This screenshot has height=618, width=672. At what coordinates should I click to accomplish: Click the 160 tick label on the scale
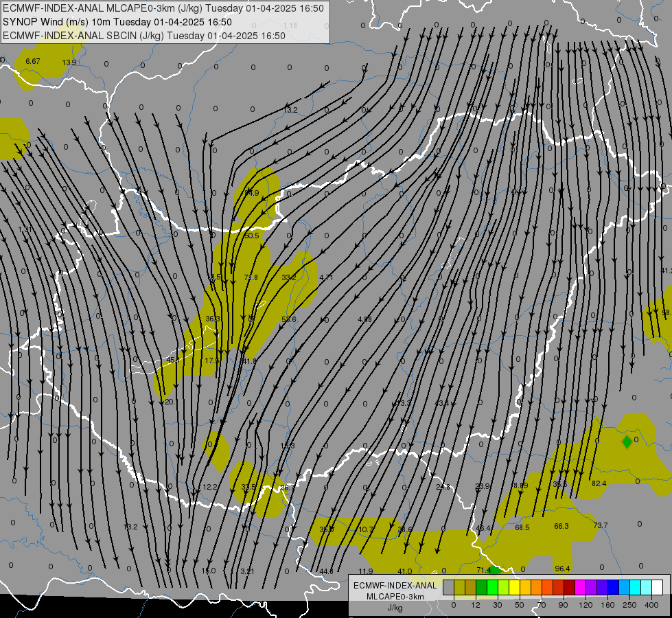[x=607, y=605]
